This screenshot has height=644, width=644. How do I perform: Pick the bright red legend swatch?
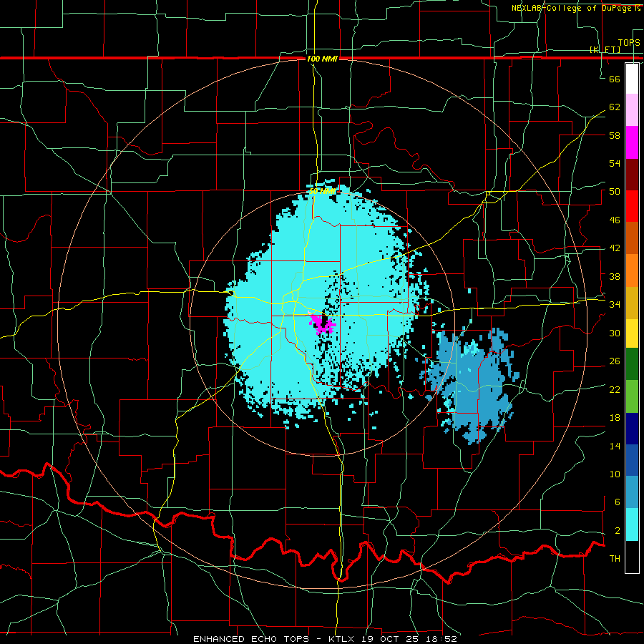(632, 206)
